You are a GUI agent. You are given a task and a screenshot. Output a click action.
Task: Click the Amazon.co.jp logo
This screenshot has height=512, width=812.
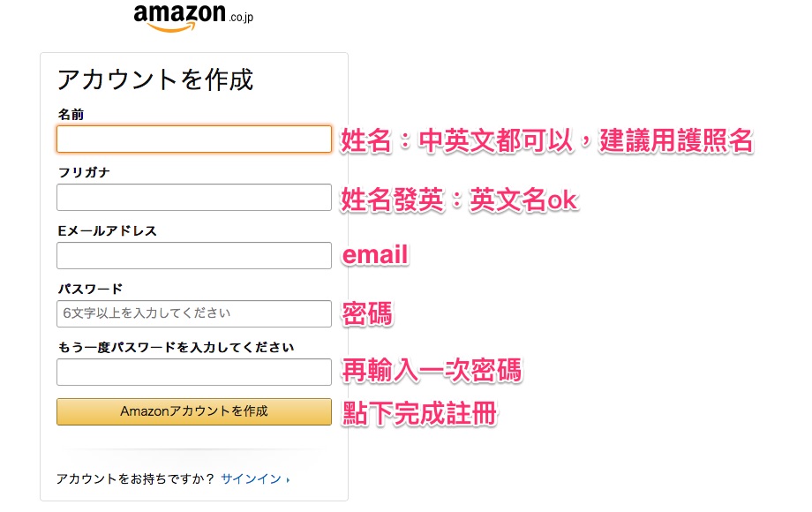pos(193,17)
